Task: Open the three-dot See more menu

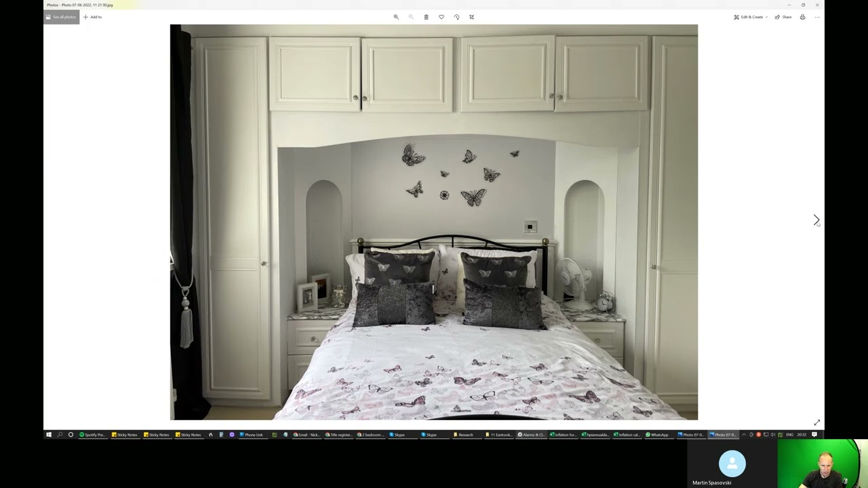Action: pos(816,17)
